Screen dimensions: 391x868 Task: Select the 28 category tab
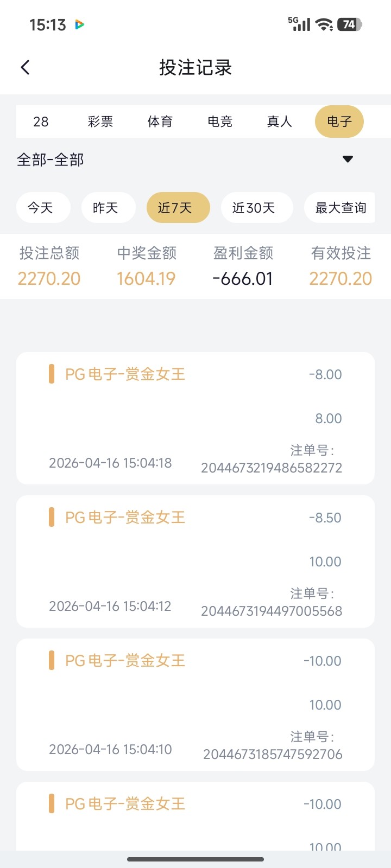click(x=41, y=122)
